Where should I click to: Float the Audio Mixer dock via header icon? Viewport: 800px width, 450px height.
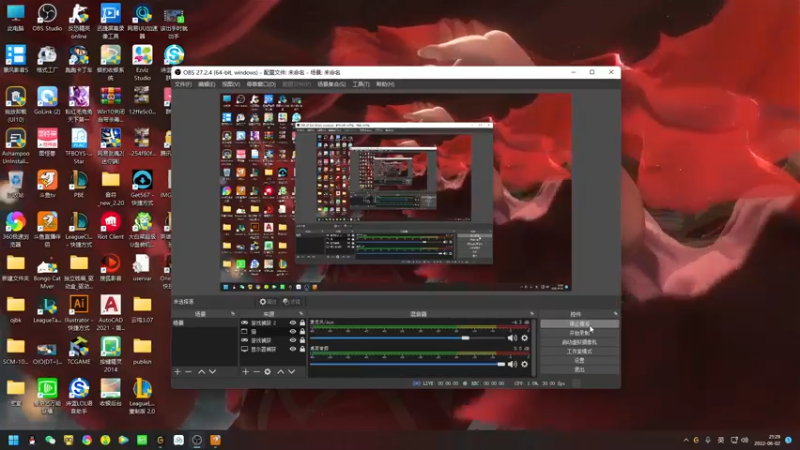[x=532, y=314]
